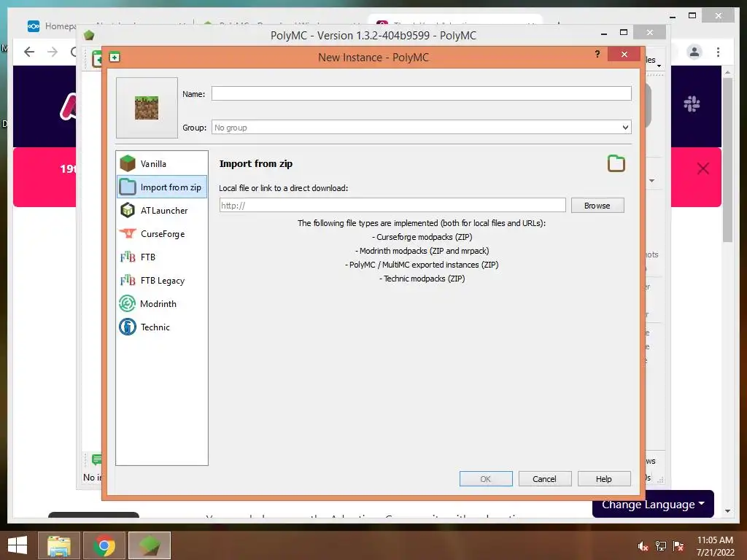Screen dimensions: 747x560
Task: Click the 'Technic modpacks (ZIP)' line
Action: tap(422, 279)
